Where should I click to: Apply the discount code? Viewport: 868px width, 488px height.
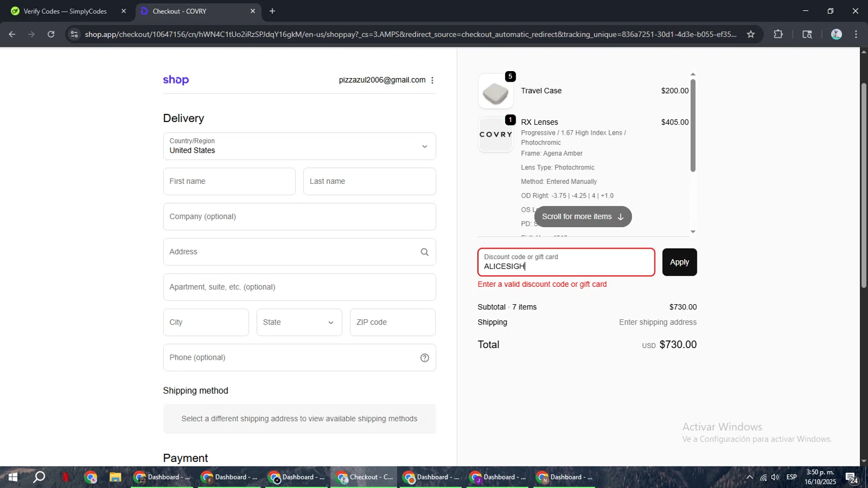679,263
